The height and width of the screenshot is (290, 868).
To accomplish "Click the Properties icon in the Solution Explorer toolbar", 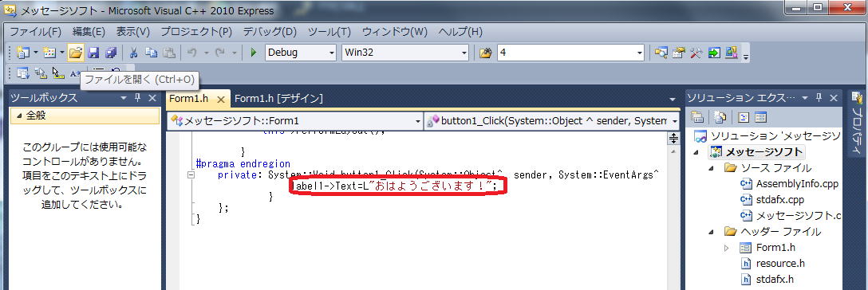I will tap(697, 117).
